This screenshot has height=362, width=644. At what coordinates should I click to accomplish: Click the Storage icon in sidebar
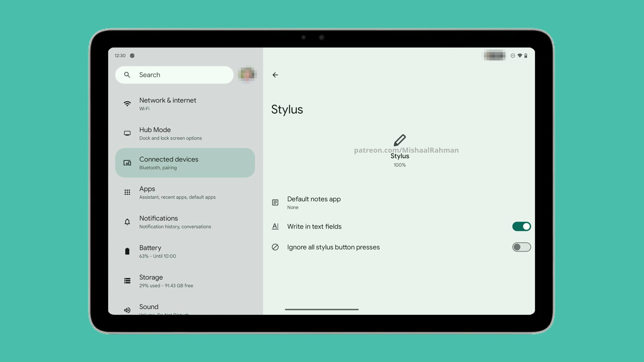point(127,281)
